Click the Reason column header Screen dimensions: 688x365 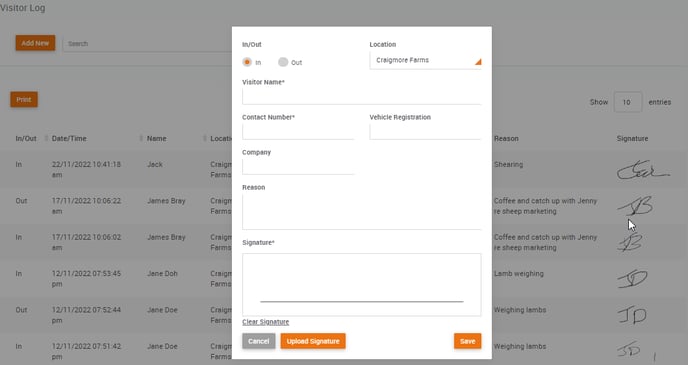[x=506, y=138]
